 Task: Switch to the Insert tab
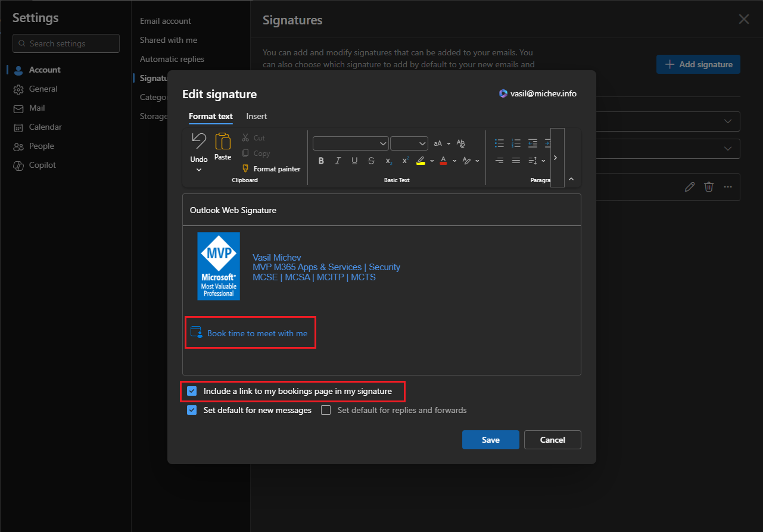click(x=257, y=116)
